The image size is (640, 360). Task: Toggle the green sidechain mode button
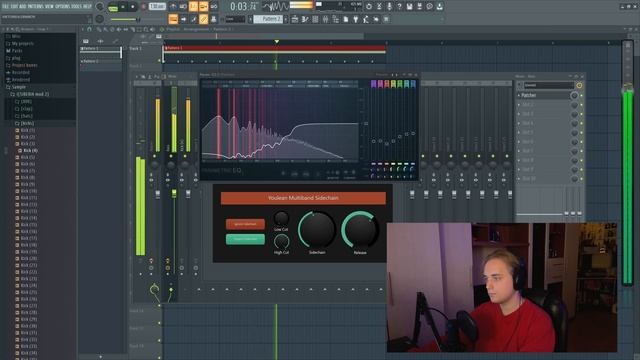[245, 239]
